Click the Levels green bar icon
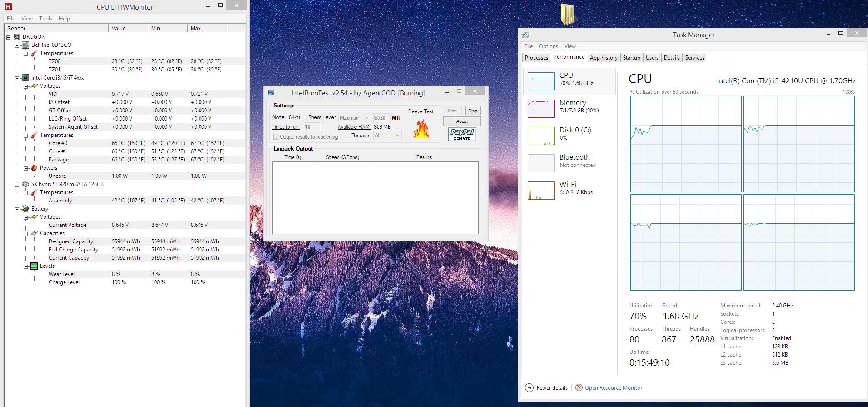Viewport: 868px width, 407px height. tap(34, 266)
